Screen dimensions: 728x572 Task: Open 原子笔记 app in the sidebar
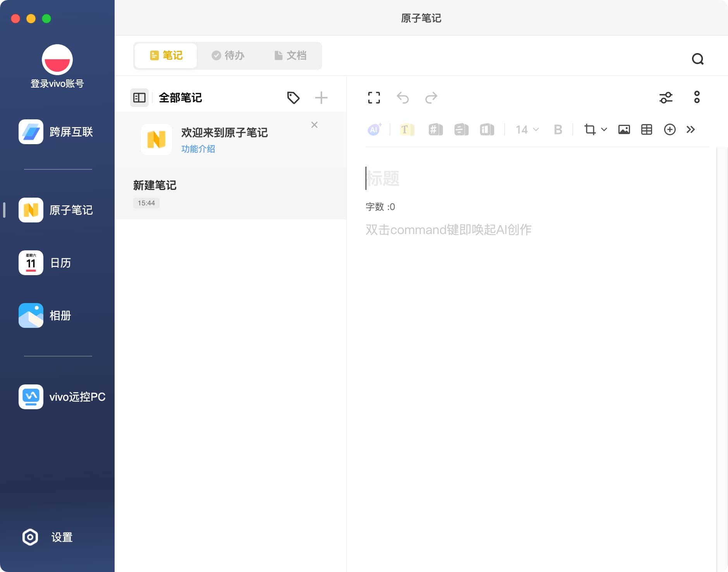tap(56, 210)
